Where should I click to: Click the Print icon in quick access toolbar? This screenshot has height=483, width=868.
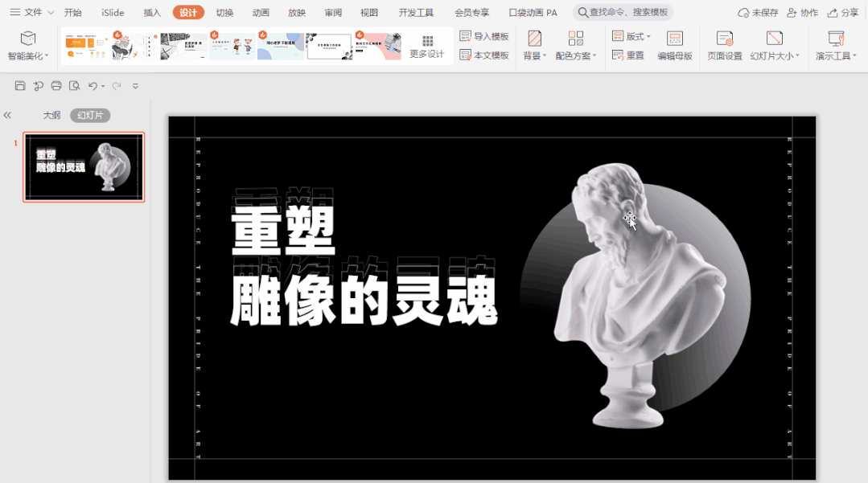click(56, 86)
